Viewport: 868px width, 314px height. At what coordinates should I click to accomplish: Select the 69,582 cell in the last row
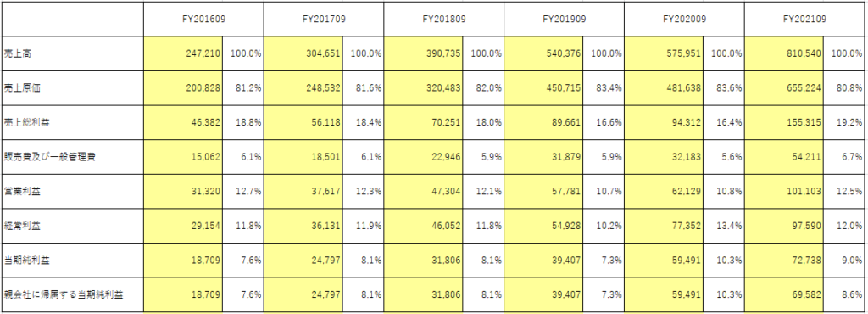point(784,294)
